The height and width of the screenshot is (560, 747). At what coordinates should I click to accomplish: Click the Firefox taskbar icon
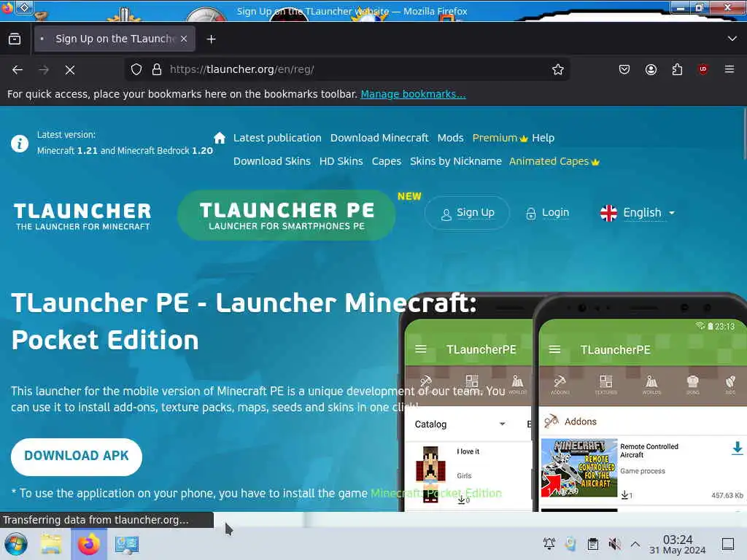tap(88, 544)
